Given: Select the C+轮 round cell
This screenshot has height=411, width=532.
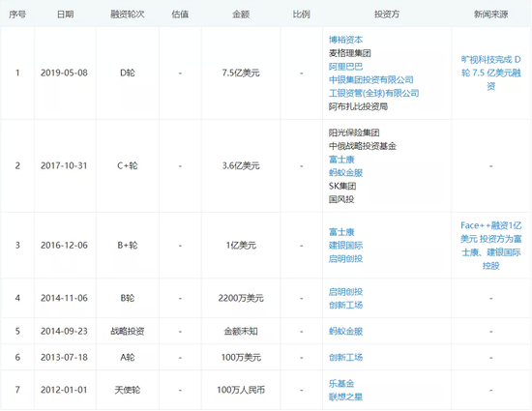Looking at the screenshot, I should (128, 165).
